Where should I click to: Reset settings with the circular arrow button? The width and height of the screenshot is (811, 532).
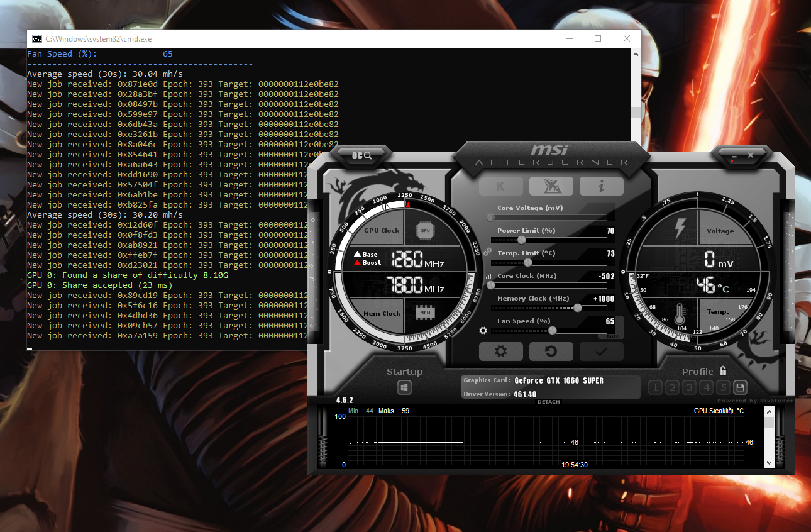coord(551,352)
